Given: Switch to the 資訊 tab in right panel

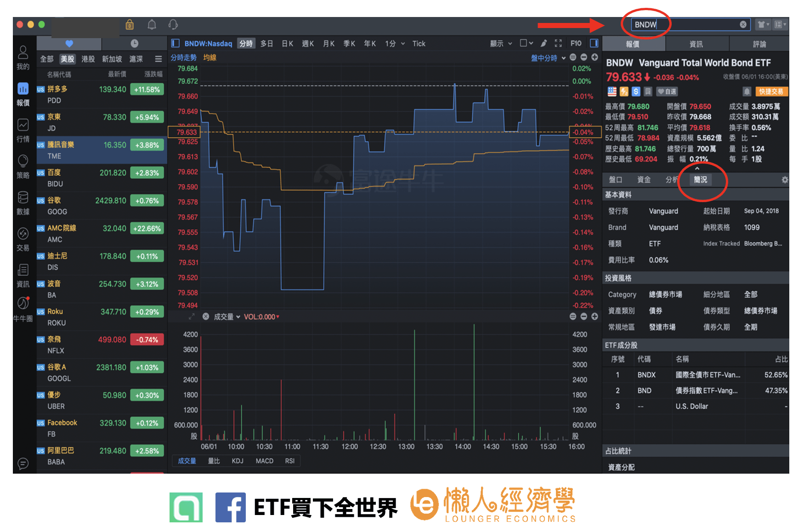Looking at the screenshot, I should [x=696, y=44].
